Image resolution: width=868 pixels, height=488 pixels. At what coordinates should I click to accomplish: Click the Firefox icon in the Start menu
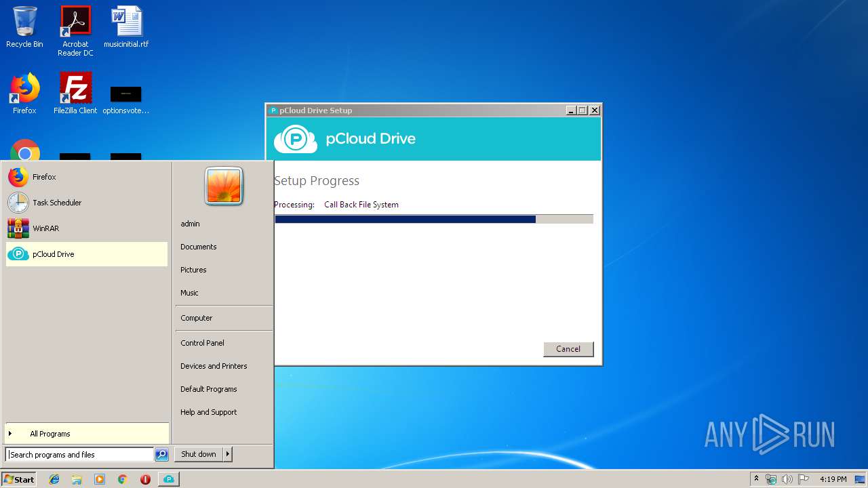click(18, 177)
